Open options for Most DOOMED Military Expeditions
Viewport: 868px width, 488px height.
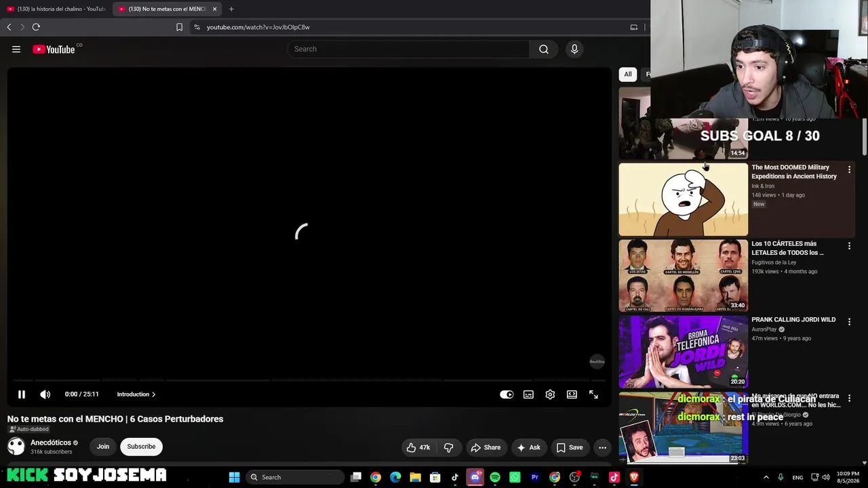[x=849, y=169]
